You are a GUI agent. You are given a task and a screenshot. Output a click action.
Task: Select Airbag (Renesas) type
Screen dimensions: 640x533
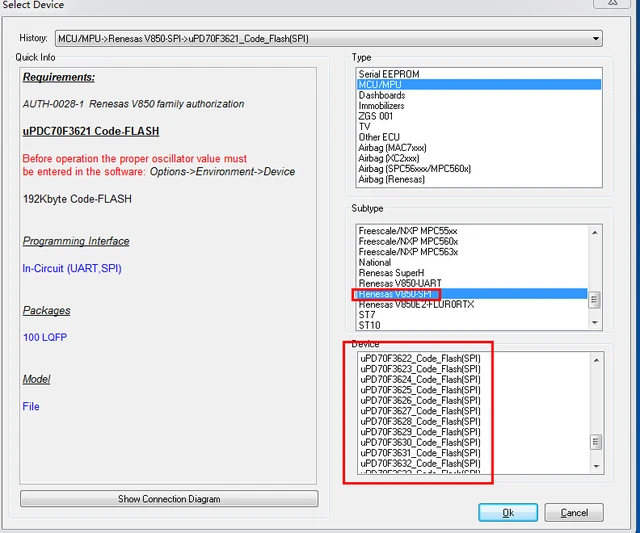point(391,179)
